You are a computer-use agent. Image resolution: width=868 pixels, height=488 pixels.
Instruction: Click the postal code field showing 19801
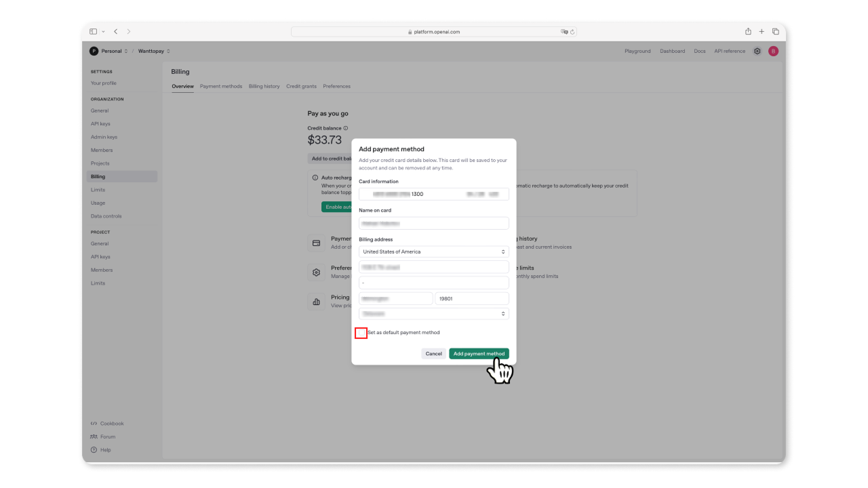[471, 298]
